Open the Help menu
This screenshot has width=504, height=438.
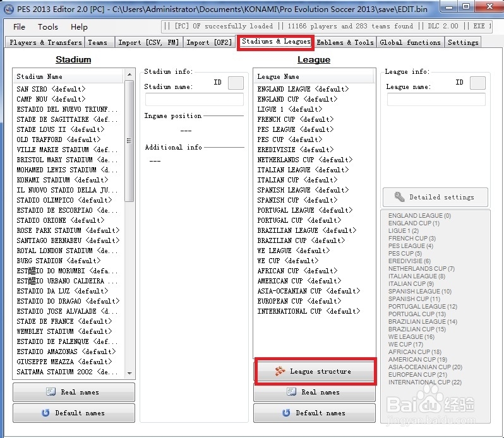(x=79, y=27)
